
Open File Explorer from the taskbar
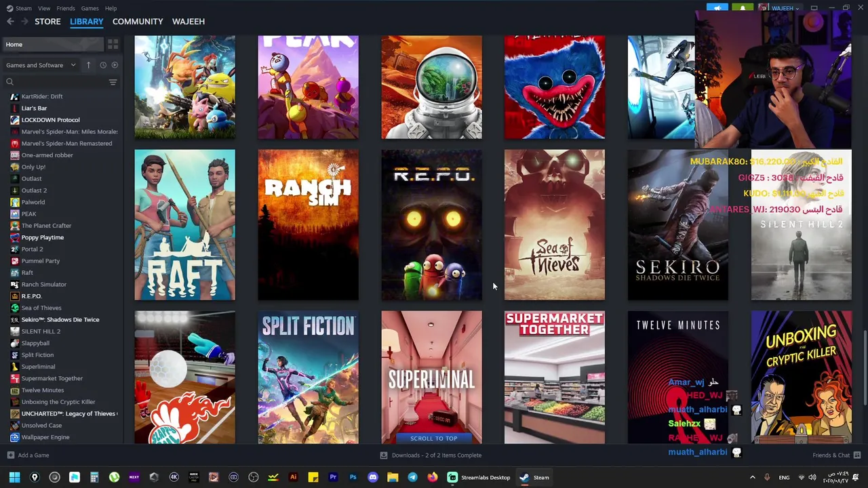pyautogui.click(x=393, y=477)
